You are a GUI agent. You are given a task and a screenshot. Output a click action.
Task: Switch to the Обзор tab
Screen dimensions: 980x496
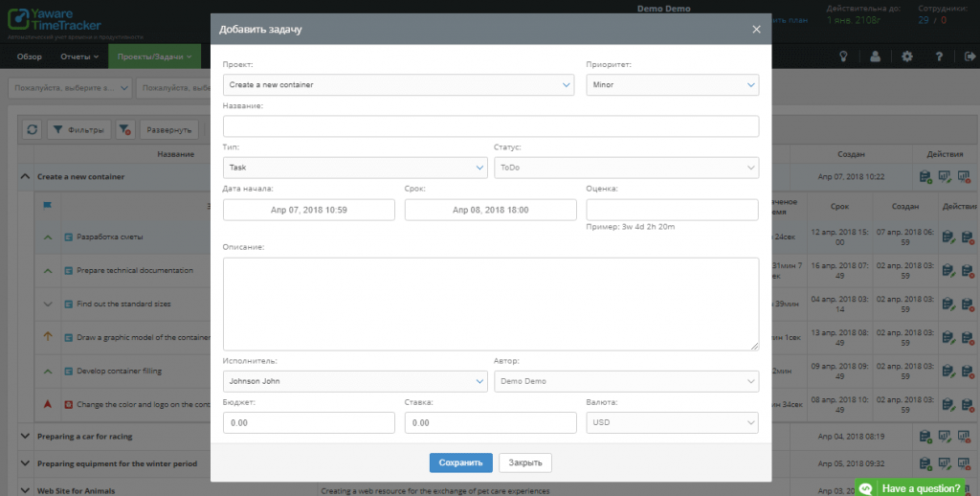(30, 56)
